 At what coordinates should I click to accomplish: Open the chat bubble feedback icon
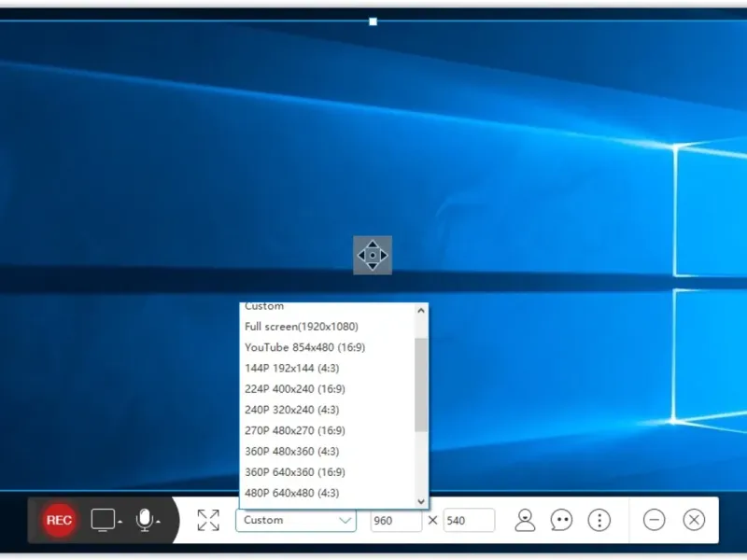coord(561,520)
